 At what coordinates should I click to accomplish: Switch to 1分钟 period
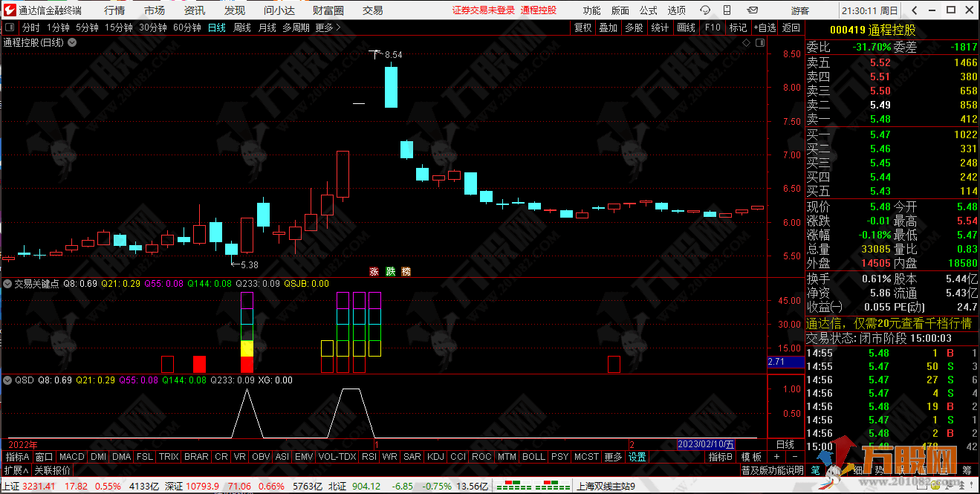58,27
